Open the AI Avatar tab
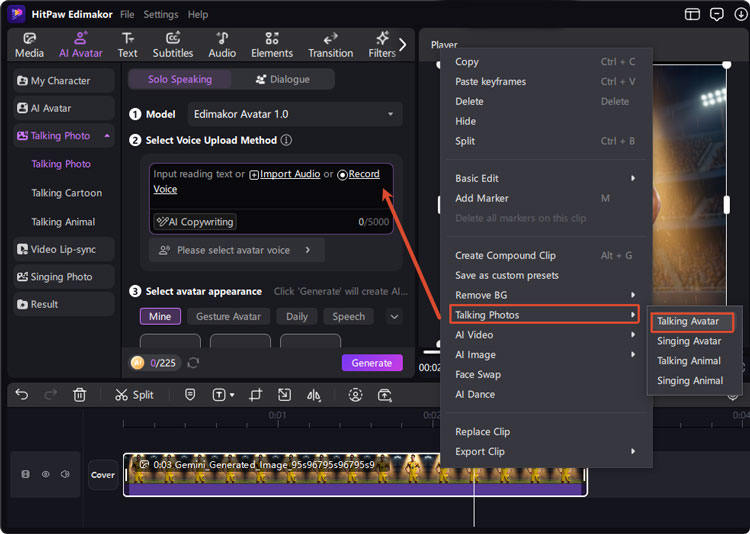 [80, 45]
